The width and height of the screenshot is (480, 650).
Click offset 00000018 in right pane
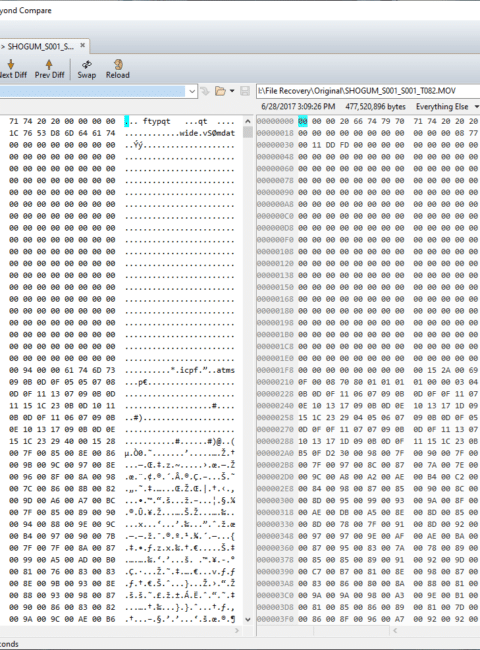[275, 133]
